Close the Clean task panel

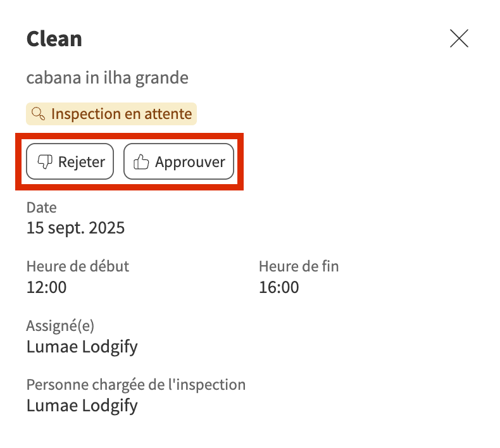(459, 39)
